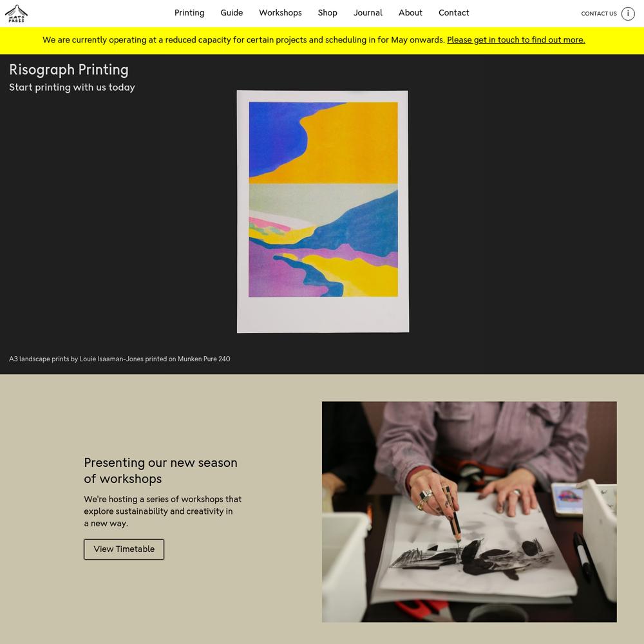Screen dimensions: 644x644
Task: Click the View Timetable button
Action: [x=124, y=549]
